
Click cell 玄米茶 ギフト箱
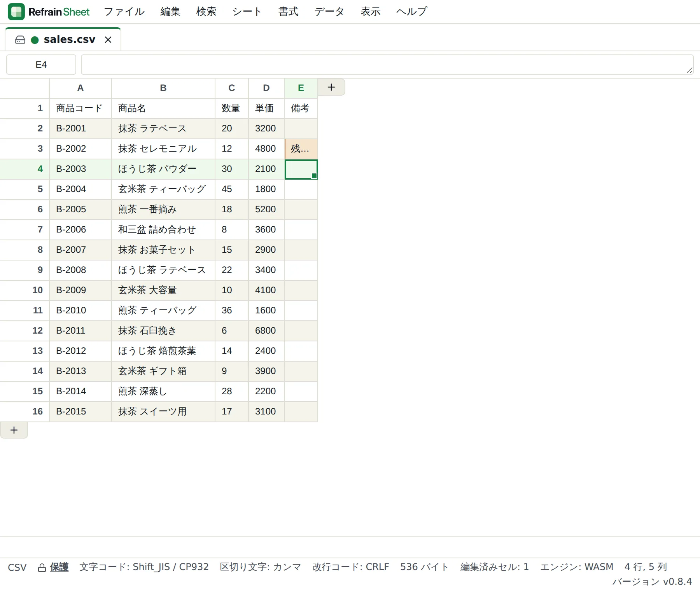(163, 371)
